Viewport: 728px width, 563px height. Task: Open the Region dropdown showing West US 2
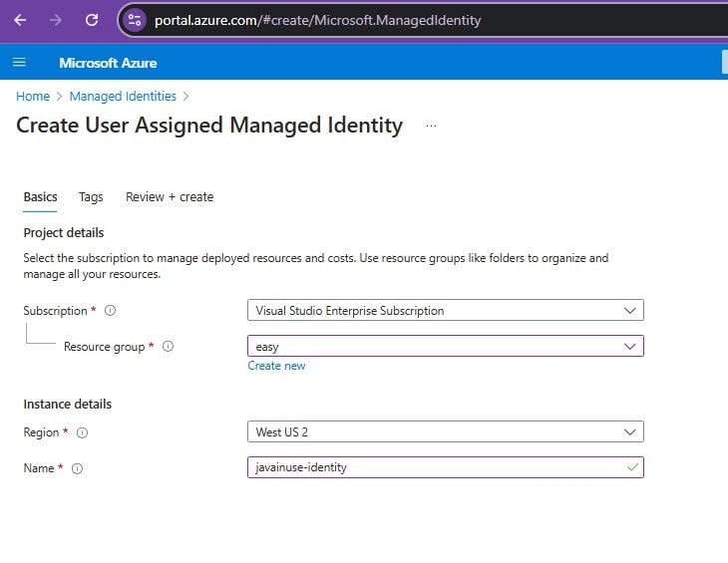pyautogui.click(x=446, y=431)
